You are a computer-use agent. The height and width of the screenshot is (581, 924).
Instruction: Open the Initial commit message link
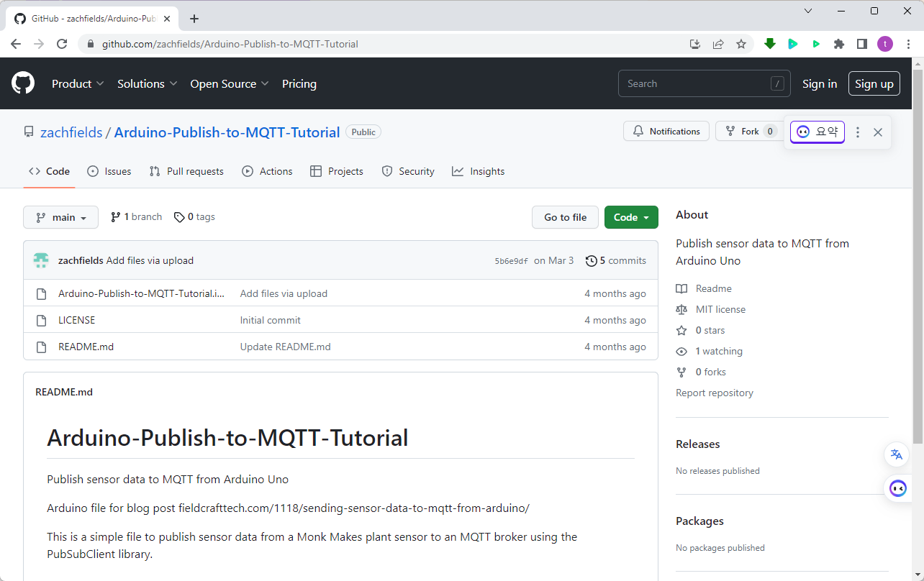270,320
